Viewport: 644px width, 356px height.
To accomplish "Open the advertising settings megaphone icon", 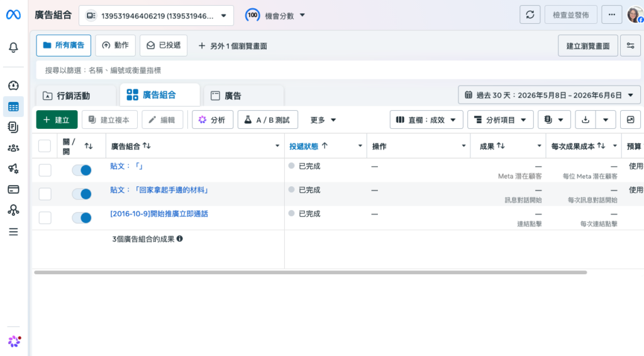I will (14, 169).
